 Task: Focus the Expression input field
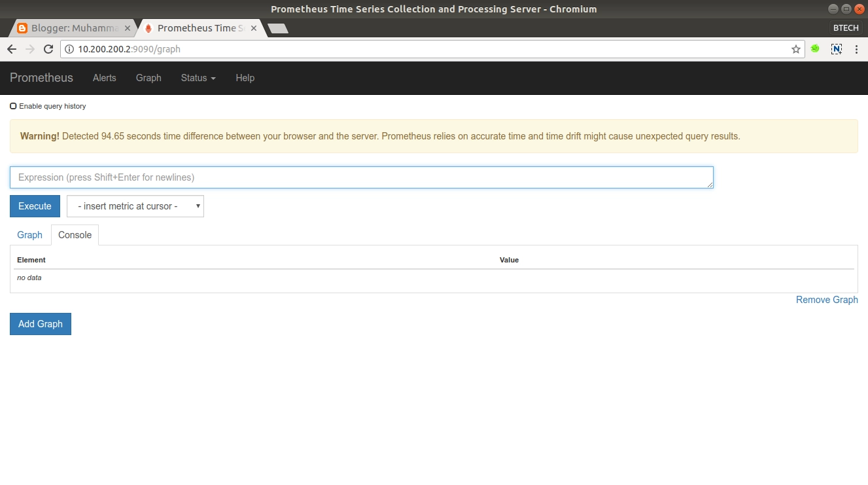coord(362,177)
